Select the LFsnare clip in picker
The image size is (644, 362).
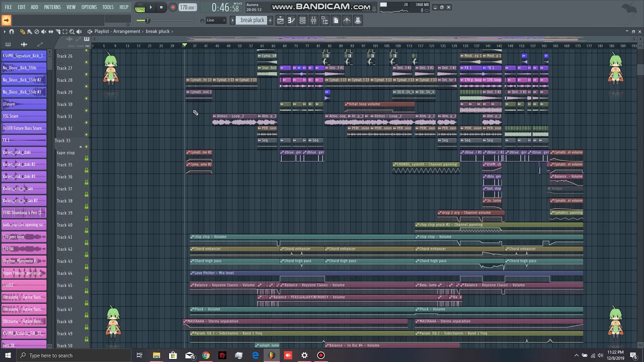24,104
